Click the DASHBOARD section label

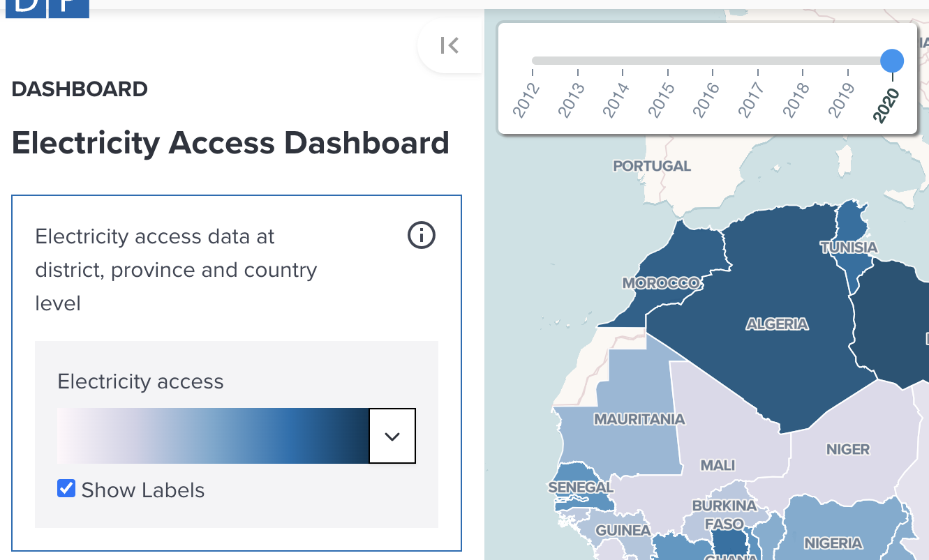tap(79, 89)
